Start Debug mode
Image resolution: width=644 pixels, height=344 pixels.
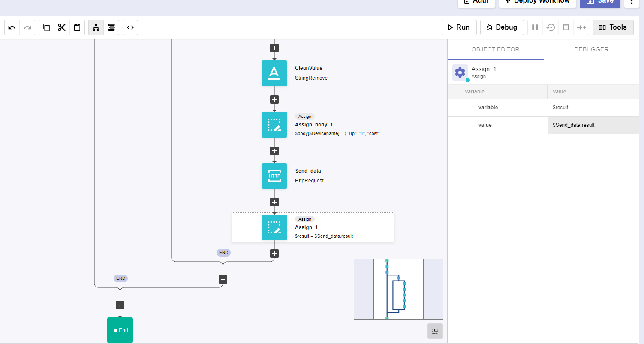pos(502,27)
